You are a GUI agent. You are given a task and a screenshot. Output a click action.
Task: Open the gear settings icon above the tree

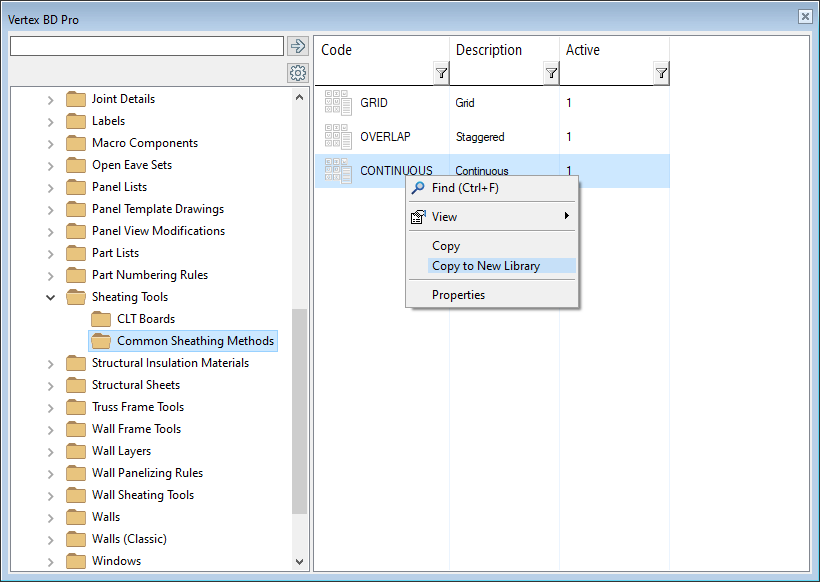click(x=297, y=73)
